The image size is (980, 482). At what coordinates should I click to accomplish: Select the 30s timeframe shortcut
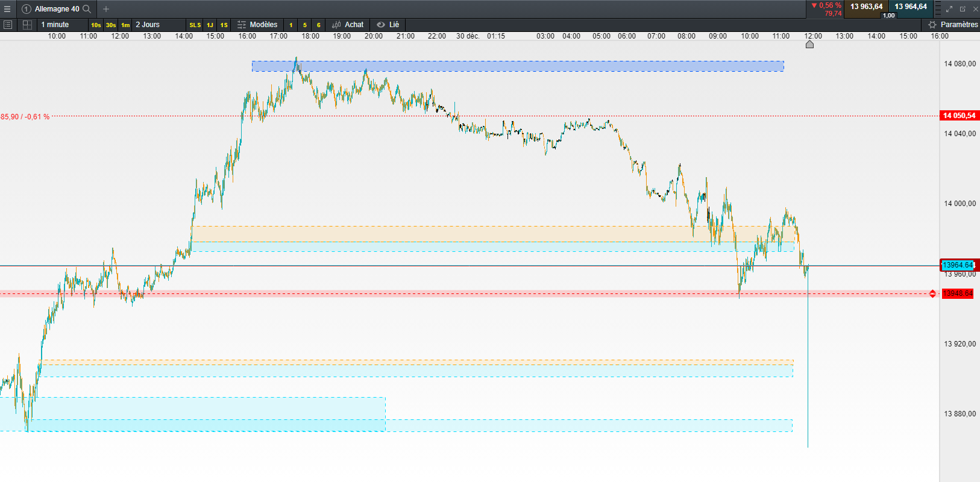[111, 25]
